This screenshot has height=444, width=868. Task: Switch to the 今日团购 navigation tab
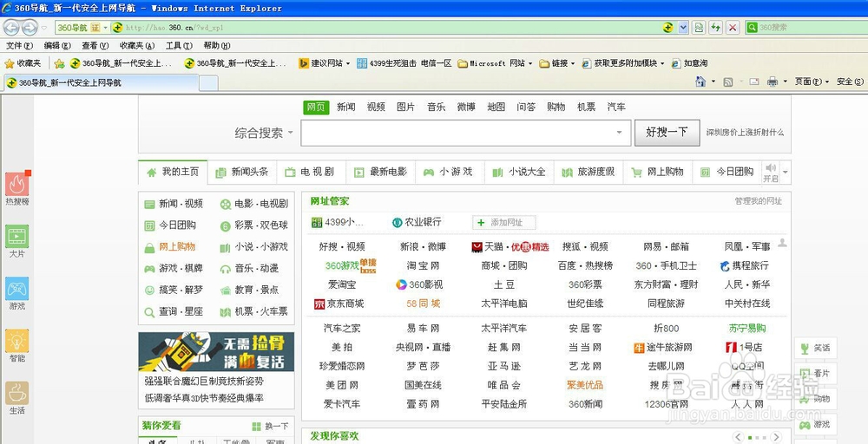(727, 172)
